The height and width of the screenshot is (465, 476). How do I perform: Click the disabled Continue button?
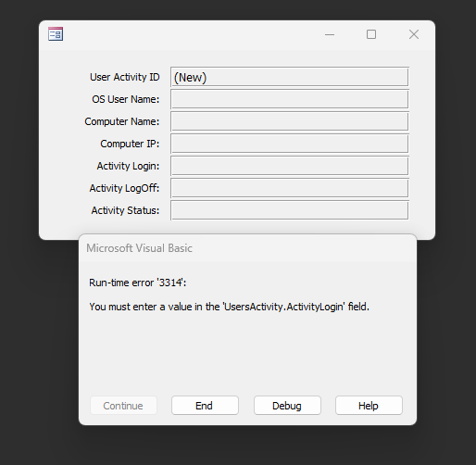pos(123,406)
